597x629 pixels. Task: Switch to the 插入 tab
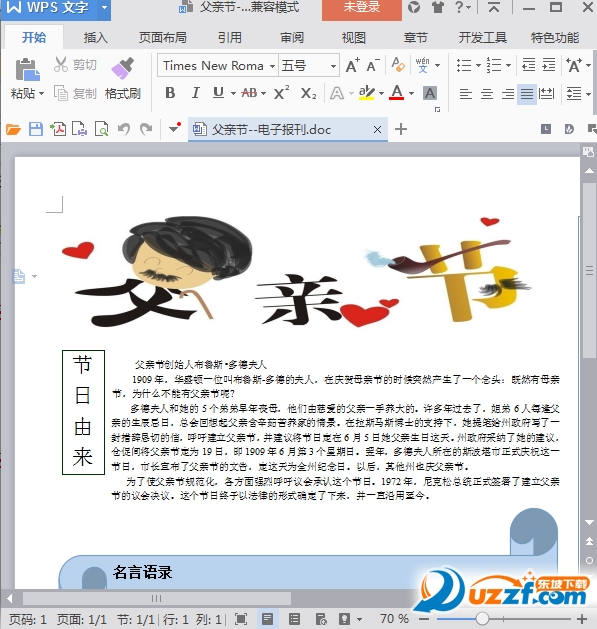pyautogui.click(x=95, y=38)
